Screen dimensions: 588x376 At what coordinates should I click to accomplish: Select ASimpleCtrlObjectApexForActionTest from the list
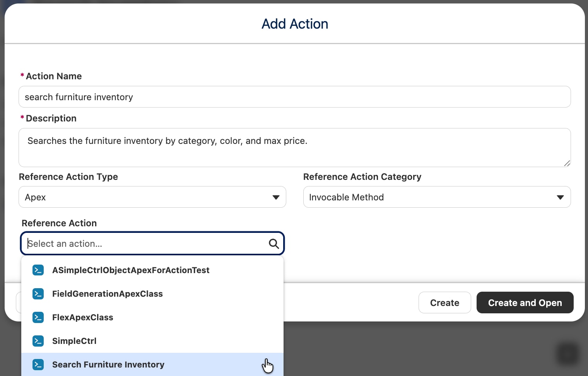pyautogui.click(x=152, y=270)
